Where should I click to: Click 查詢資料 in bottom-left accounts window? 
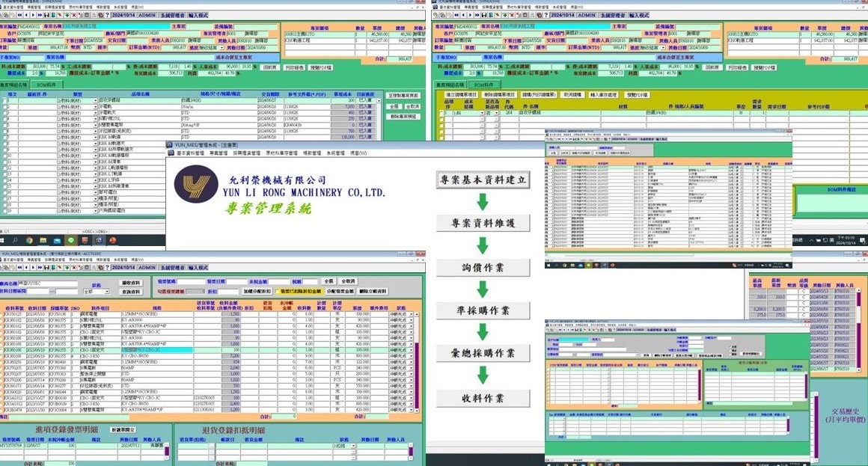coord(131,292)
